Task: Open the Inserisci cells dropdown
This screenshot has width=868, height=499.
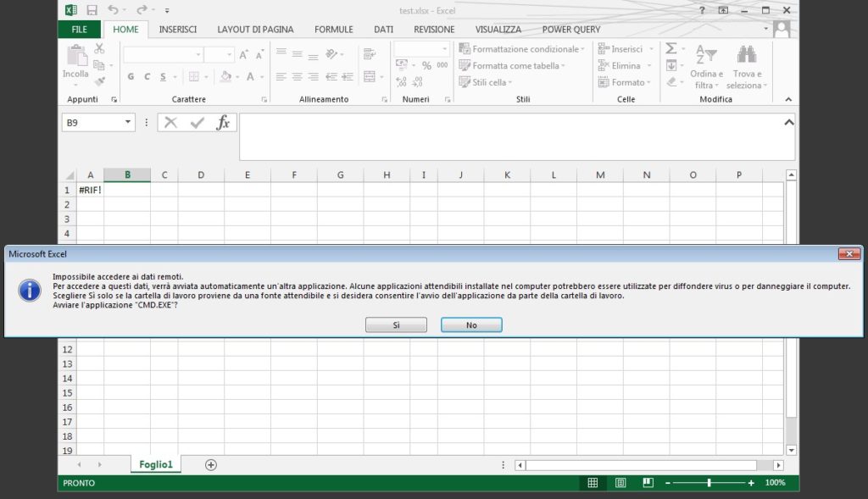Action: click(x=651, y=48)
